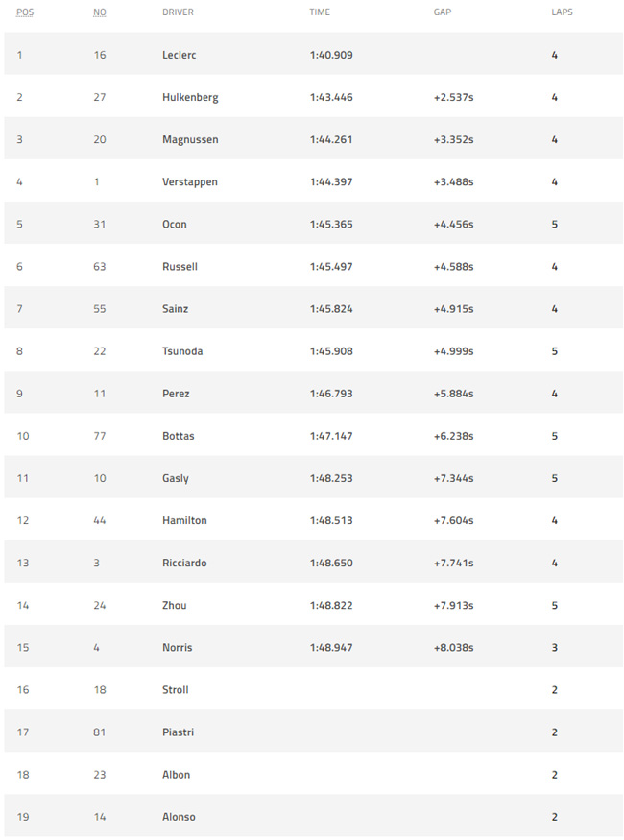
Task: Click on Tsunoda driver name
Action: coord(182,351)
